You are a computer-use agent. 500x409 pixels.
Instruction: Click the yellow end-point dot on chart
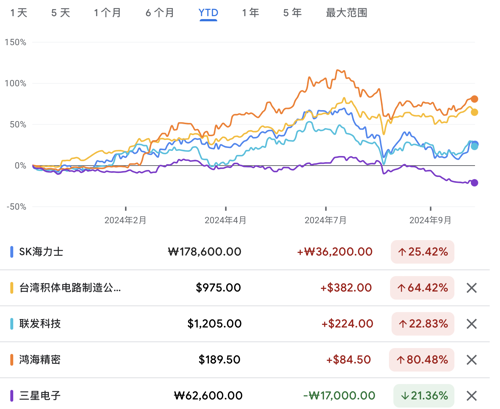tap(474, 112)
